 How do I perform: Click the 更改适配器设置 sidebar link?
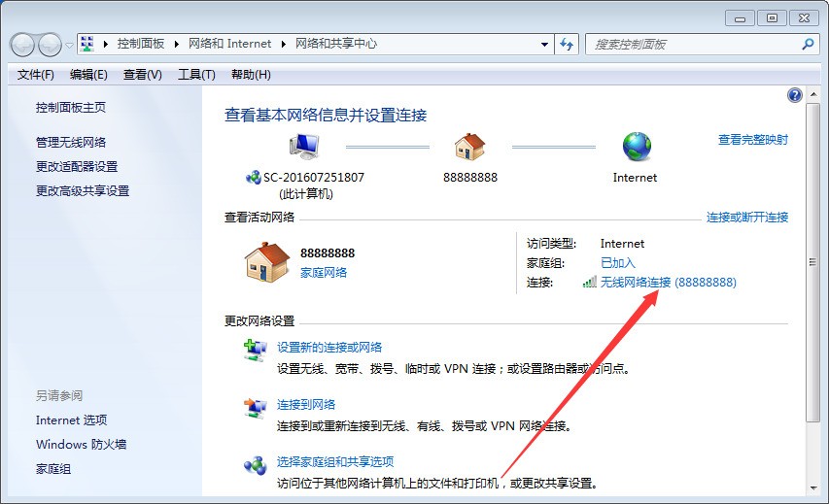point(77,166)
